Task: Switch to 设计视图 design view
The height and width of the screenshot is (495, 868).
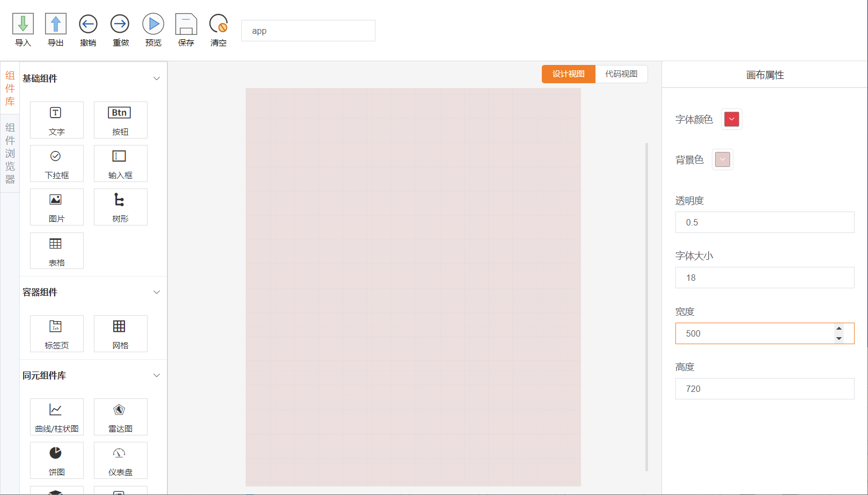Action: tap(569, 74)
